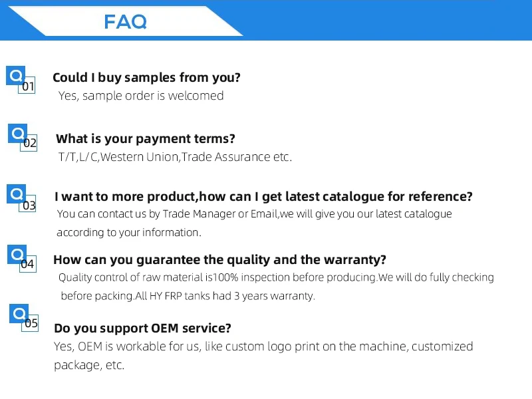
Task: Click the search icon beside question 04
Action: 17,253
